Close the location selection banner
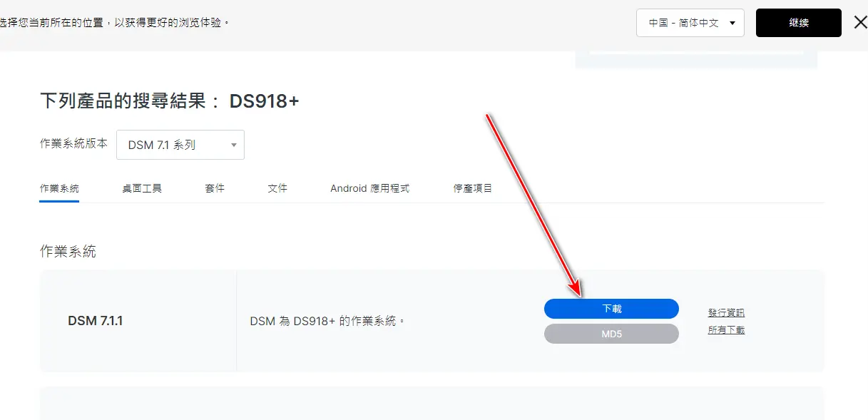The width and height of the screenshot is (868, 420). click(x=860, y=23)
